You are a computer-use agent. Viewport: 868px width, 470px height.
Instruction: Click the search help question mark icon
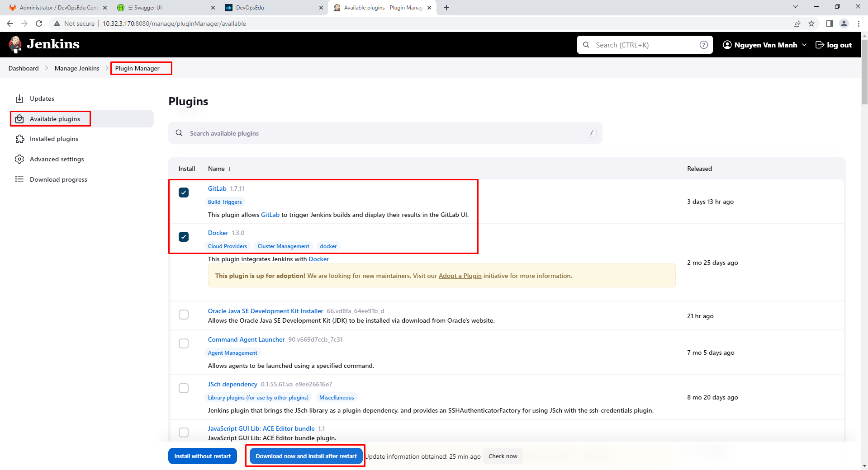703,45
